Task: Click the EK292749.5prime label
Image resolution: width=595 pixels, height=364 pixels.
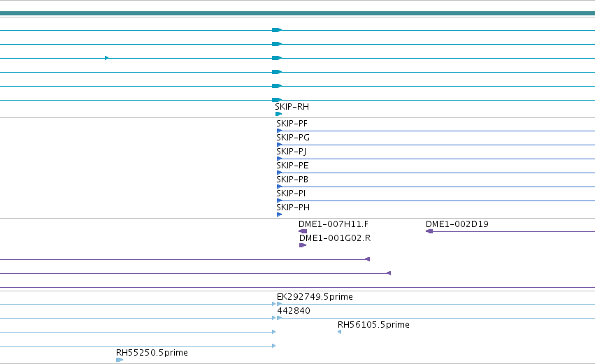Action: [x=315, y=297]
